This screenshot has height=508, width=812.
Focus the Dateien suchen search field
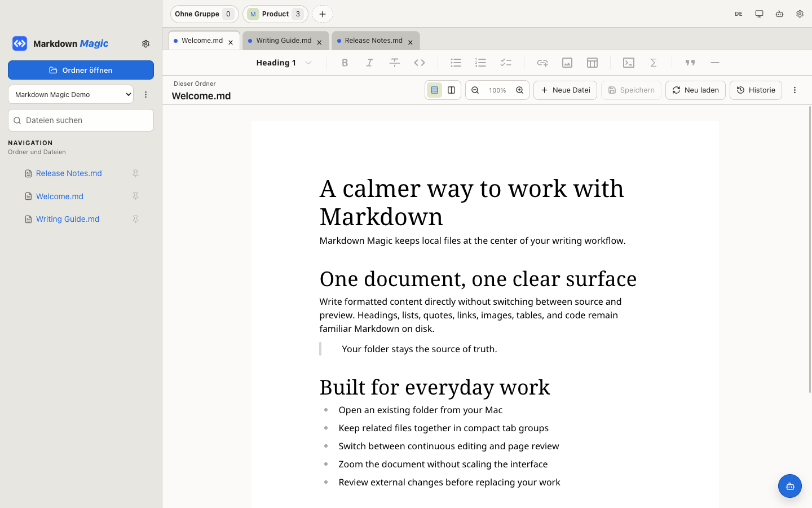pyautogui.click(x=81, y=120)
